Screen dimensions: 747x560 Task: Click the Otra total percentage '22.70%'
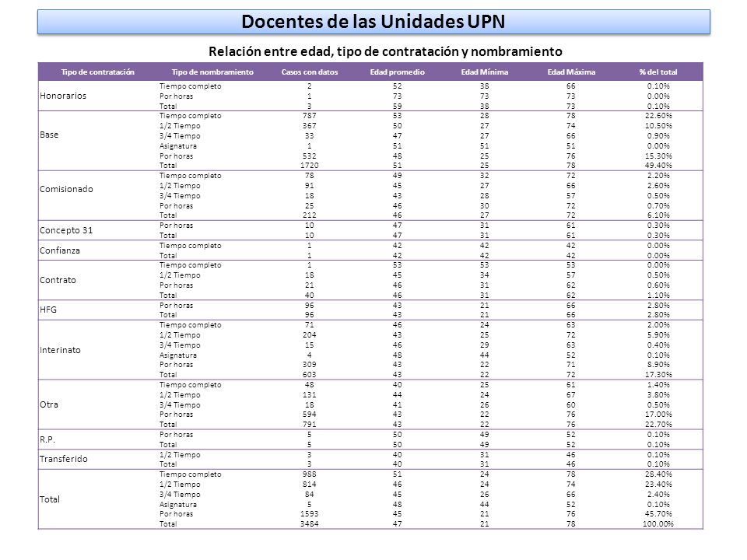pyautogui.click(x=658, y=425)
